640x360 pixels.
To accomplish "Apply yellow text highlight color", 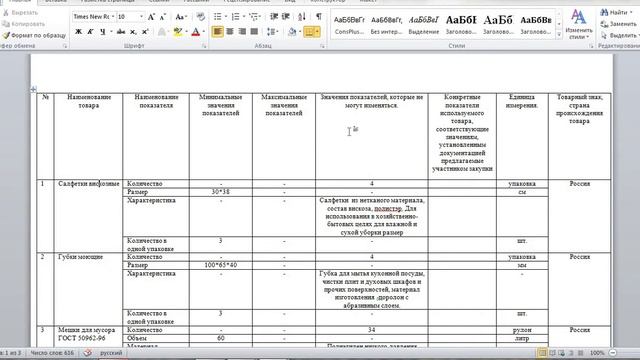I will [178, 31].
